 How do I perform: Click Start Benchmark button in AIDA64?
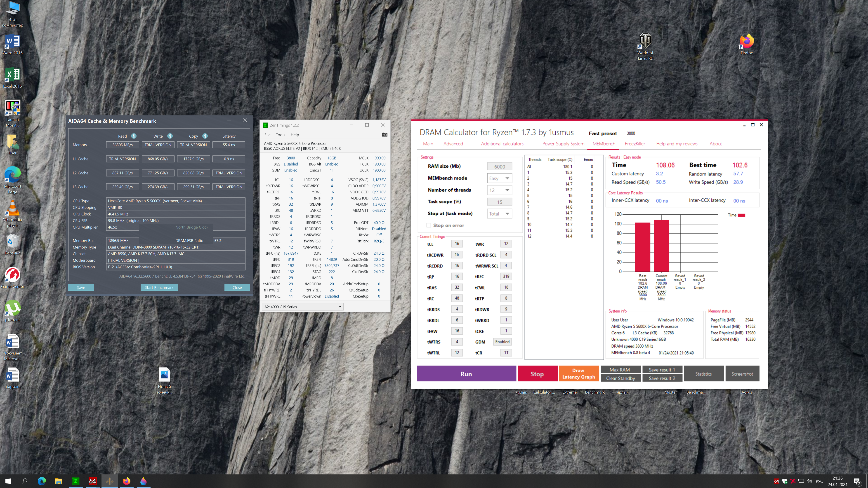pyautogui.click(x=159, y=288)
